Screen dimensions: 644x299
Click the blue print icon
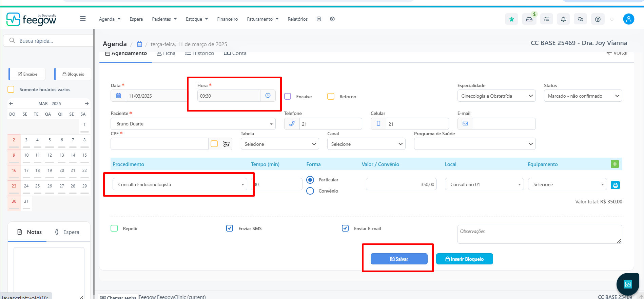coord(615,185)
